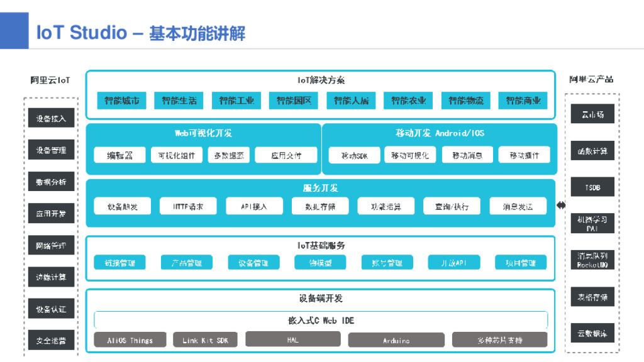The height and width of the screenshot is (362, 644).
Task: Select the 智能农业 solution tile
Action: [408, 101]
